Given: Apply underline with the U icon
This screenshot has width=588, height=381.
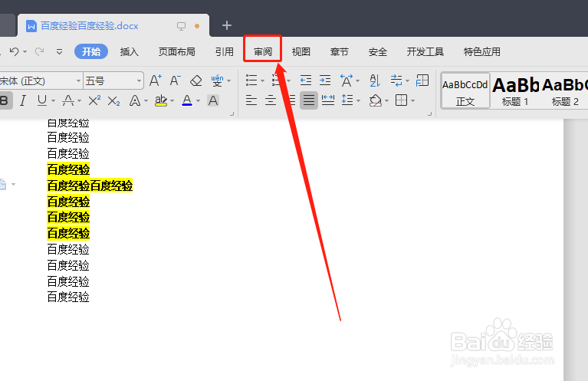Looking at the screenshot, I should [x=42, y=100].
